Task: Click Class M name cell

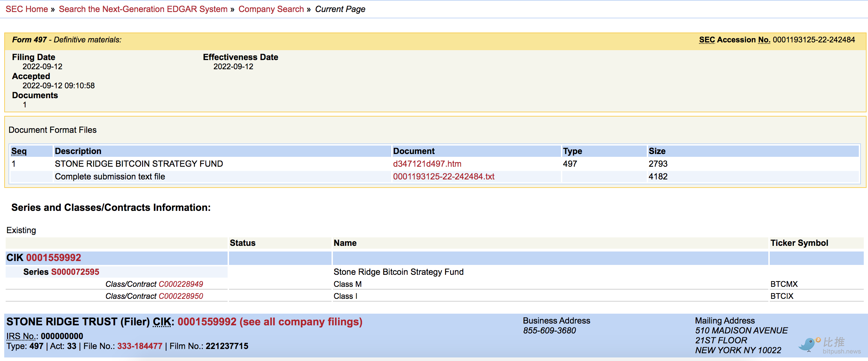Action: click(347, 284)
